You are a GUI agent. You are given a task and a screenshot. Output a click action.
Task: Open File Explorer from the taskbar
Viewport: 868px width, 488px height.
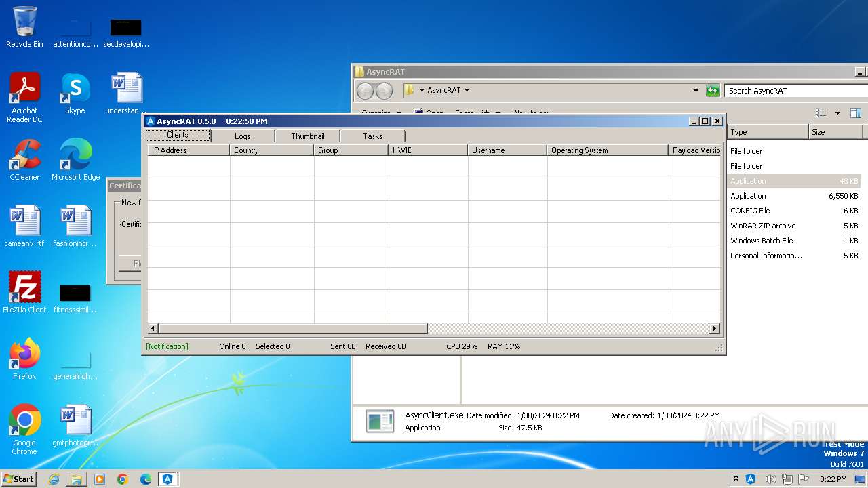pyautogui.click(x=77, y=479)
